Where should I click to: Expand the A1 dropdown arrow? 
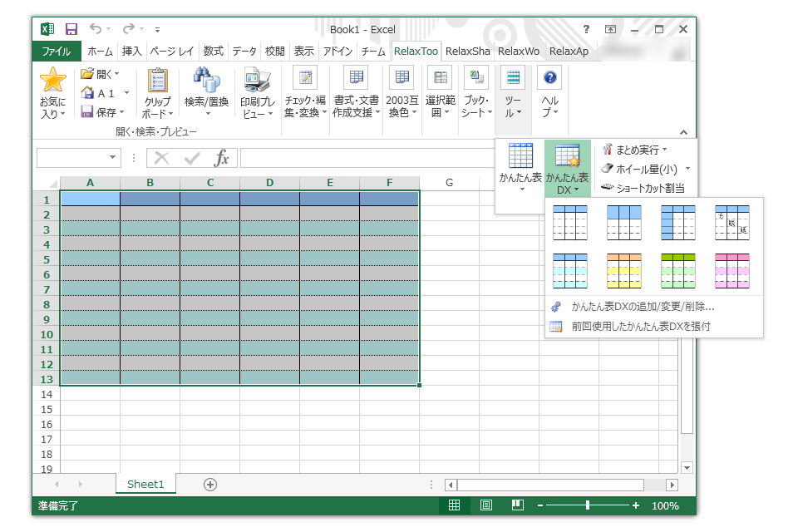pyautogui.click(x=126, y=93)
